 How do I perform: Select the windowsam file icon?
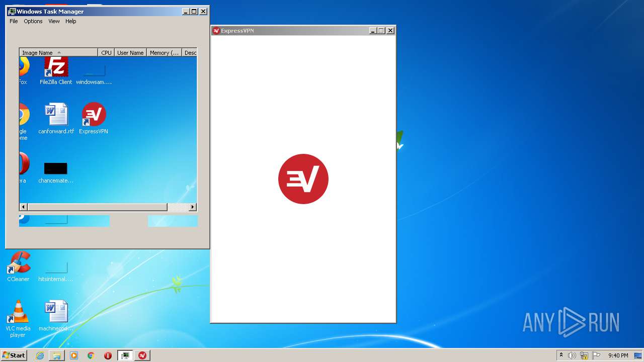pos(94,74)
